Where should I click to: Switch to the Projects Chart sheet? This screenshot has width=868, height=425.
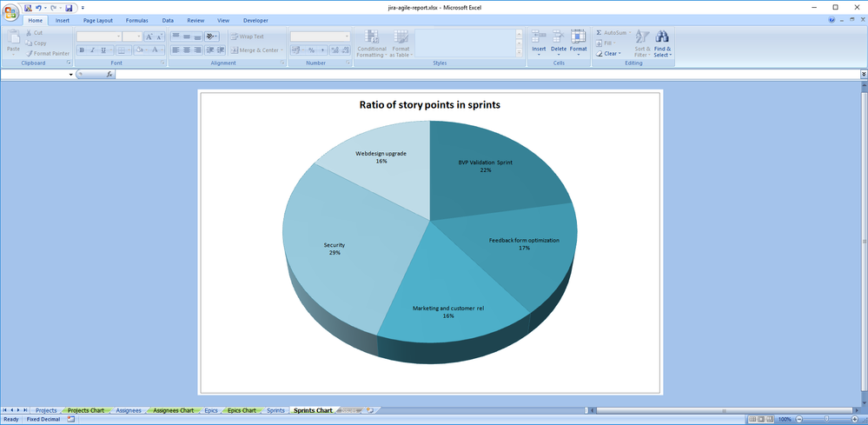(x=86, y=410)
